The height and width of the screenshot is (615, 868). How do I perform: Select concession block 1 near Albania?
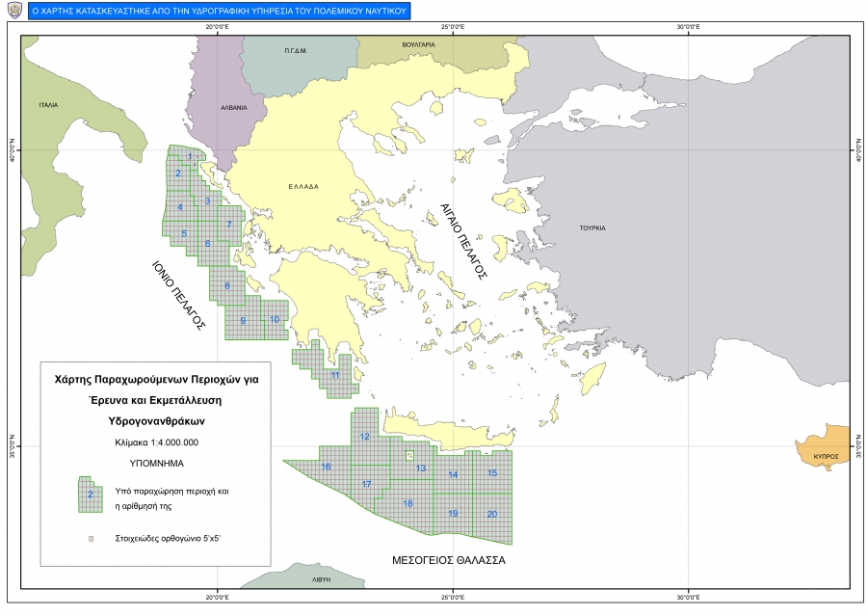pyautogui.click(x=190, y=156)
